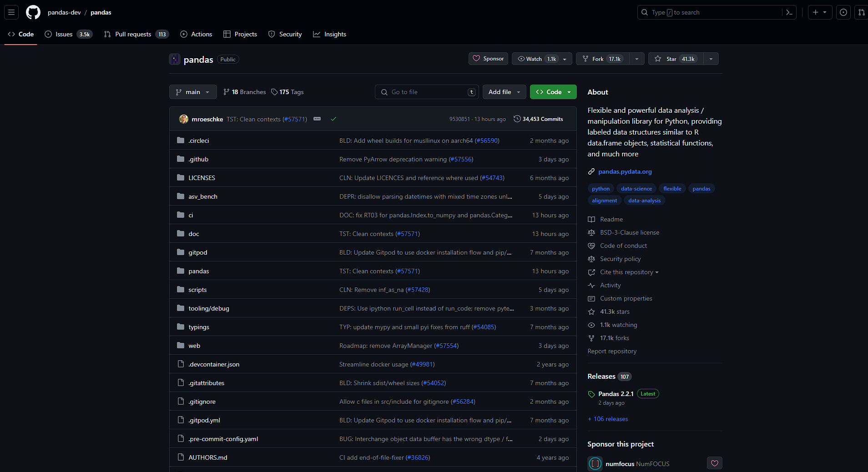Open the Projects tab

(x=241, y=34)
